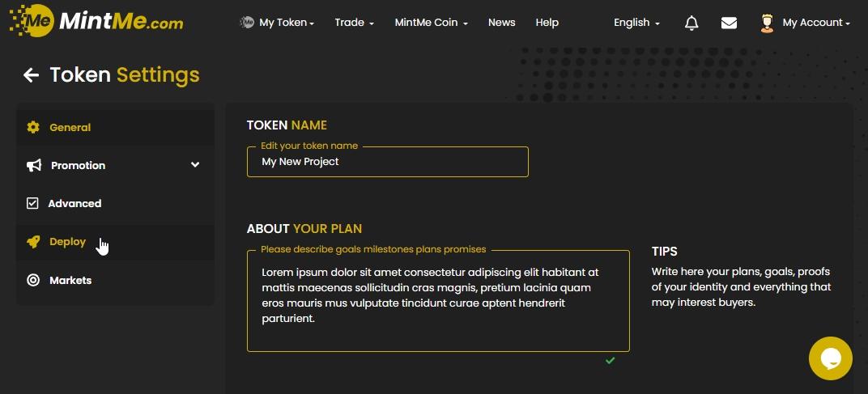Click the MintMe.com logo
868x394 pixels.
[97, 22]
